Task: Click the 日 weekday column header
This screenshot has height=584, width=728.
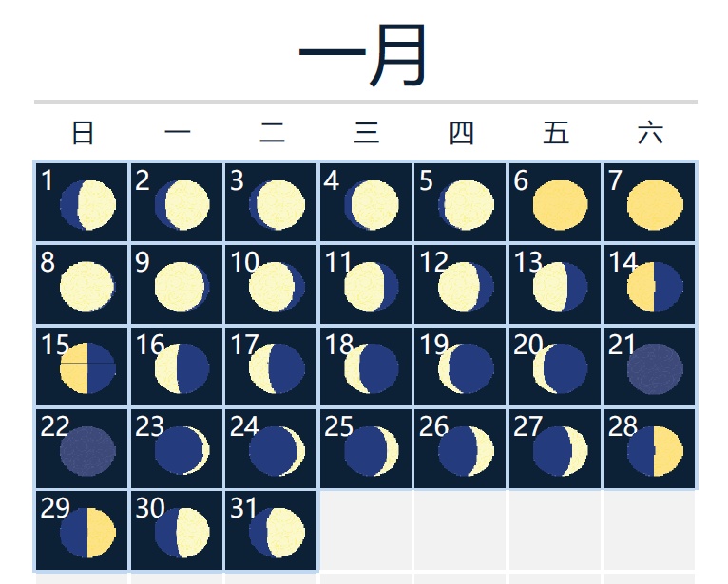Action: click(83, 133)
